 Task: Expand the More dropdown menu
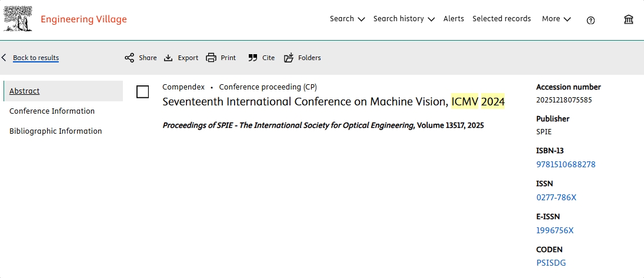pos(556,19)
